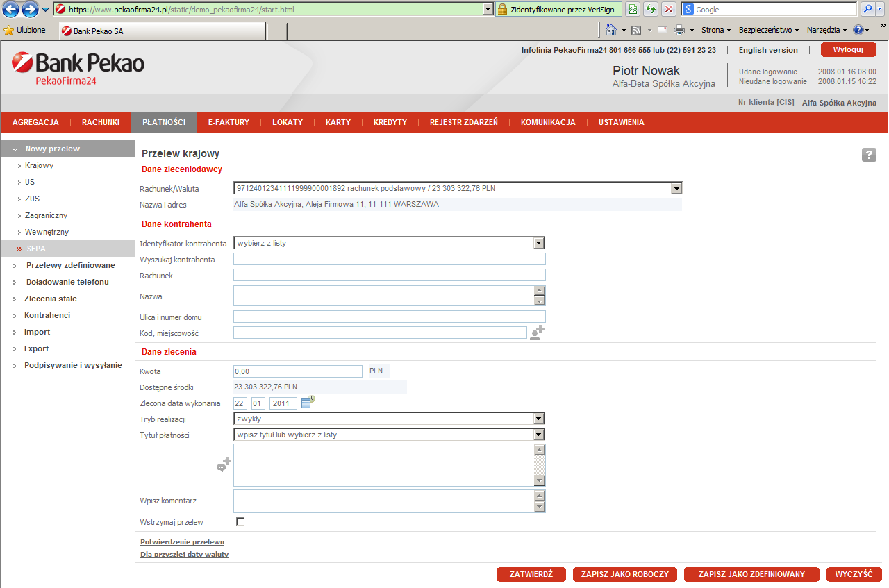This screenshot has height=588, width=889.
Task: Open the help question mark icon
Action: click(869, 155)
